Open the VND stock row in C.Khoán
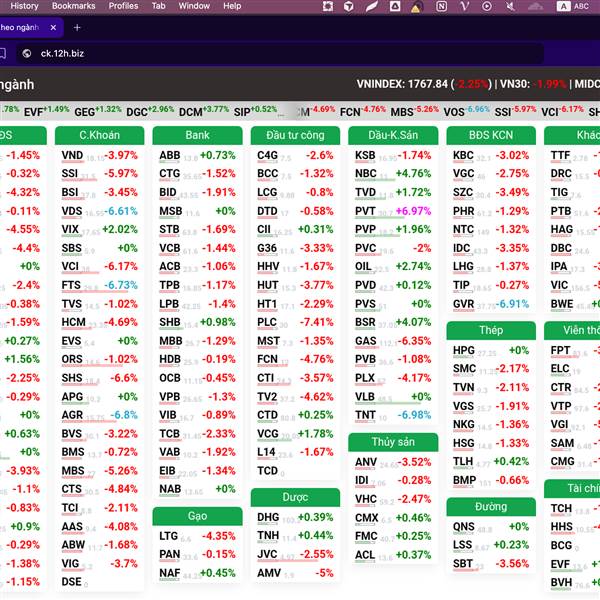The width and height of the screenshot is (600, 600). pyautogui.click(x=99, y=155)
